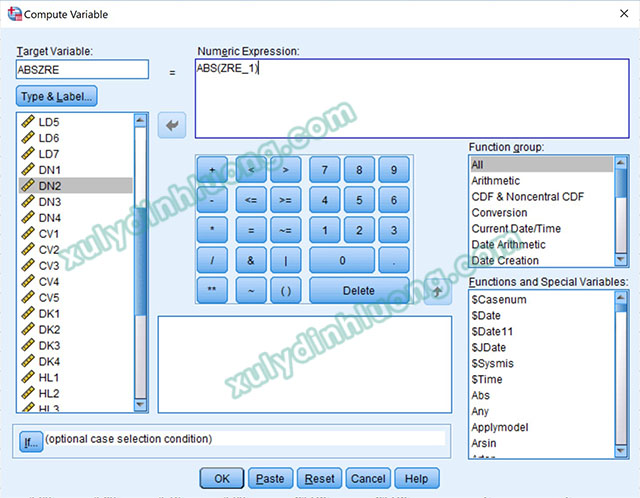Click the less-than operator key
The height and width of the screenshot is (498, 640).
pos(251,169)
